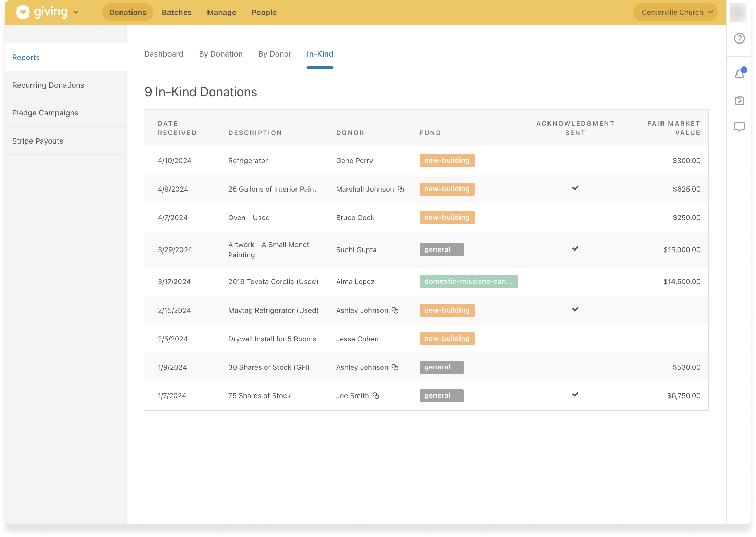The height and width of the screenshot is (537, 756).
Task: Click the Giving heart logo icon
Action: tap(23, 12)
